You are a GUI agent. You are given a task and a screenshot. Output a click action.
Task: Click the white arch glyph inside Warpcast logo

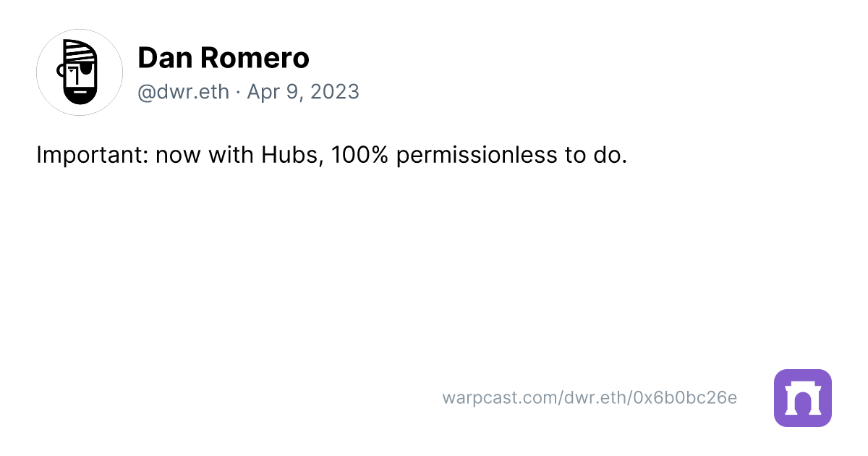803,399
